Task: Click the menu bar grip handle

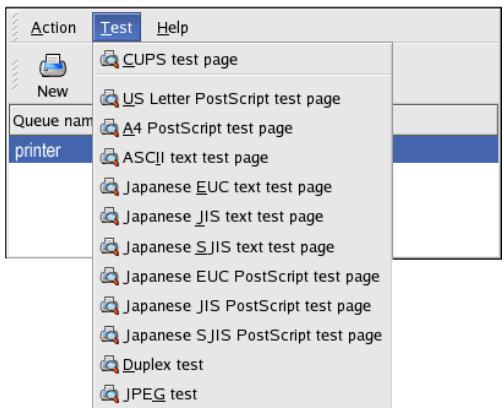Action: (x=14, y=27)
